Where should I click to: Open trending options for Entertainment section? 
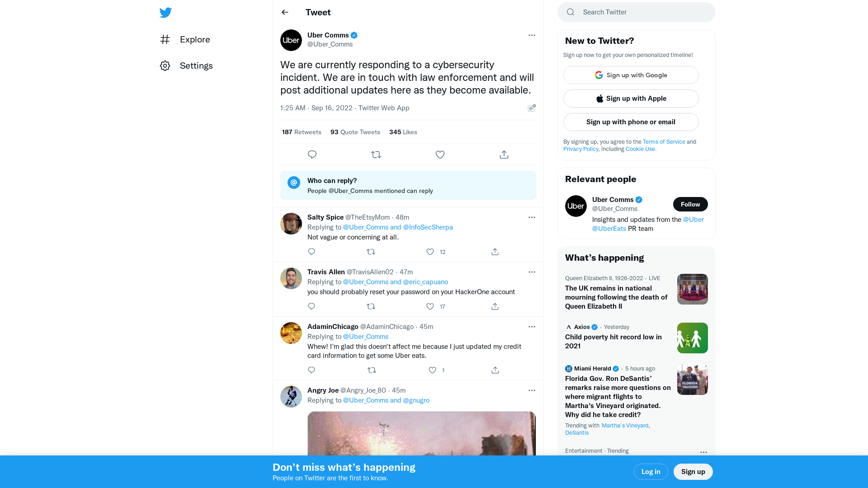click(x=703, y=452)
